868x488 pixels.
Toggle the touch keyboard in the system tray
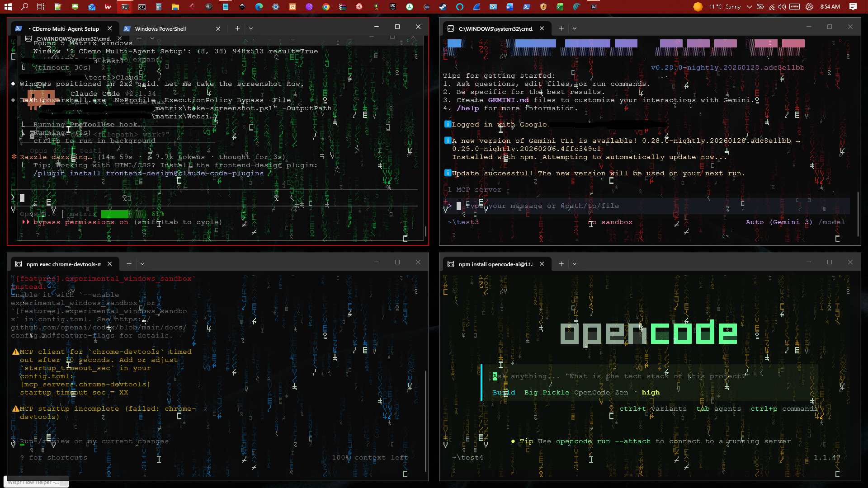pyautogui.click(x=795, y=7)
